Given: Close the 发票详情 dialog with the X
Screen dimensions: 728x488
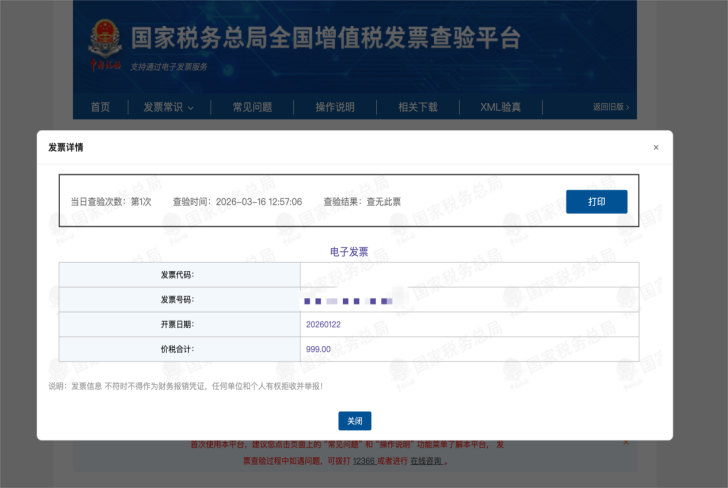Looking at the screenshot, I should click(x=656, y=147).
